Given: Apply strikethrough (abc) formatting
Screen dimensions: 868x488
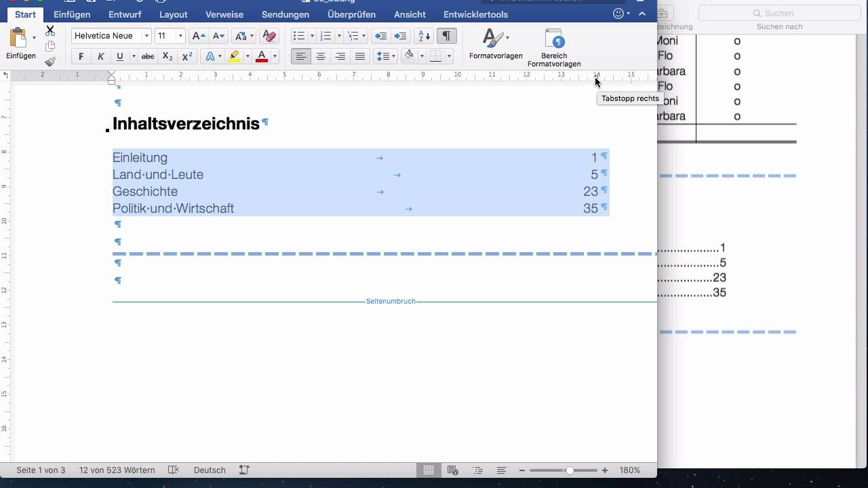Looking at the screenshot, I should pos(148,56).
